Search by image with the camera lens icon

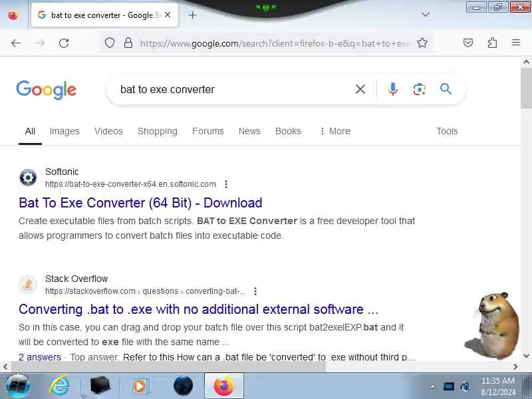pos(420,89)
